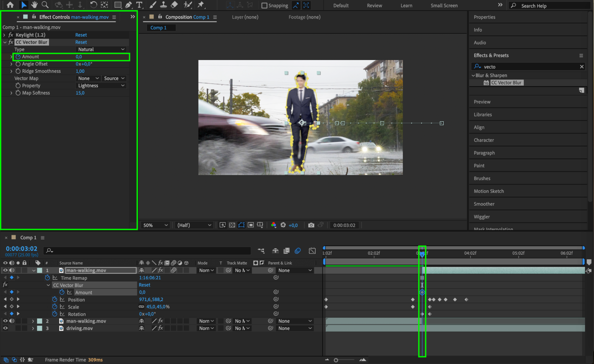Click the Home icon
This screenshot has height=364, width=594.
click(x=10, y=5)
